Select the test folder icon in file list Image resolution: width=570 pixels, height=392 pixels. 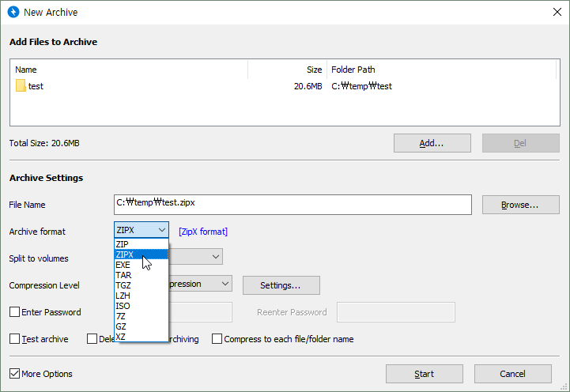pos(21,86)
